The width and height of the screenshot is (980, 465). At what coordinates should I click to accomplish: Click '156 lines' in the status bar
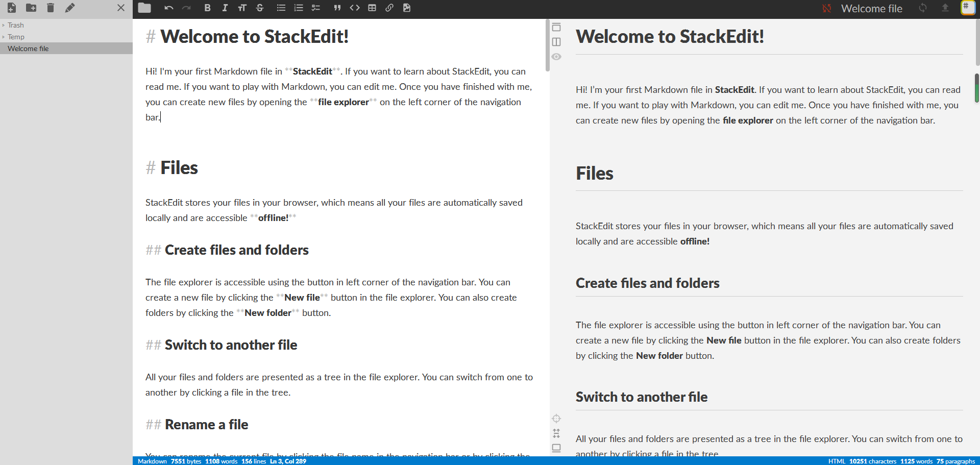(254, 461)
